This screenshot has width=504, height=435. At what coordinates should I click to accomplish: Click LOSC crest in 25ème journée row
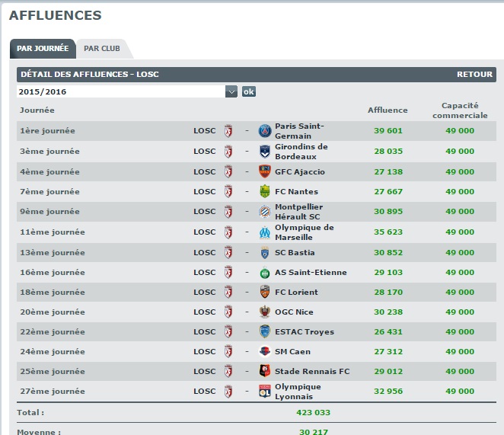[228, 371]
